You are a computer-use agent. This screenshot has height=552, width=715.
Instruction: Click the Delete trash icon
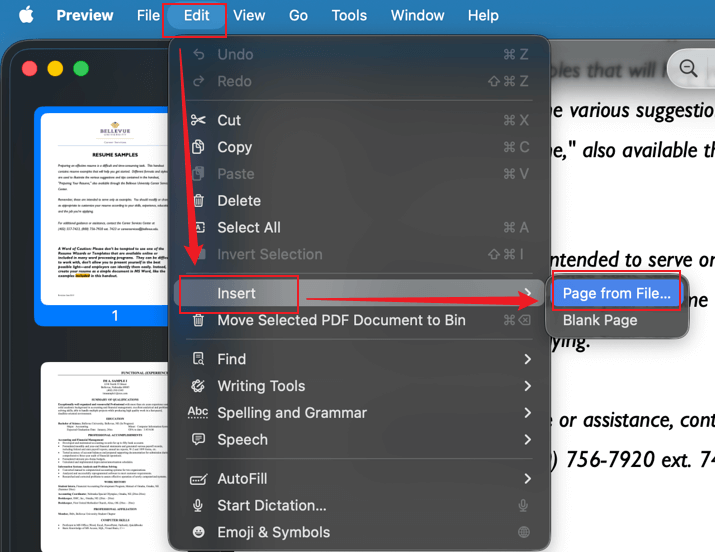click(x=198, y=201)
